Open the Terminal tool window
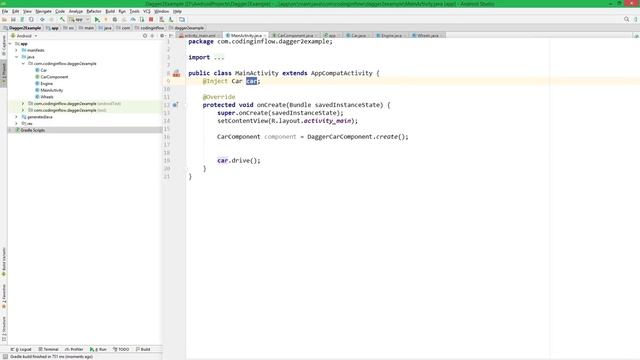The width and height of the screenshot is (640, 360). pos(49,349)
